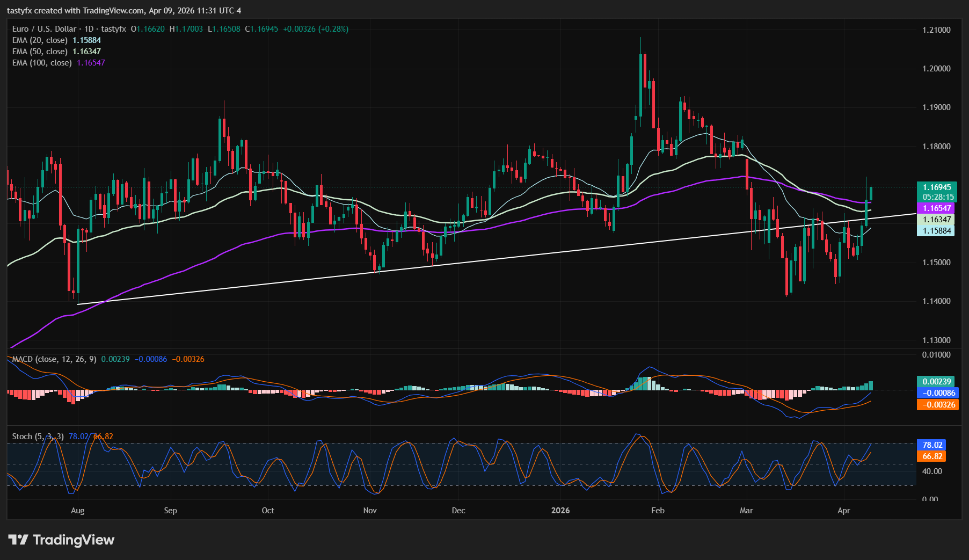Click the purple EMA 100 price label 1.16547

click(936, 208)
